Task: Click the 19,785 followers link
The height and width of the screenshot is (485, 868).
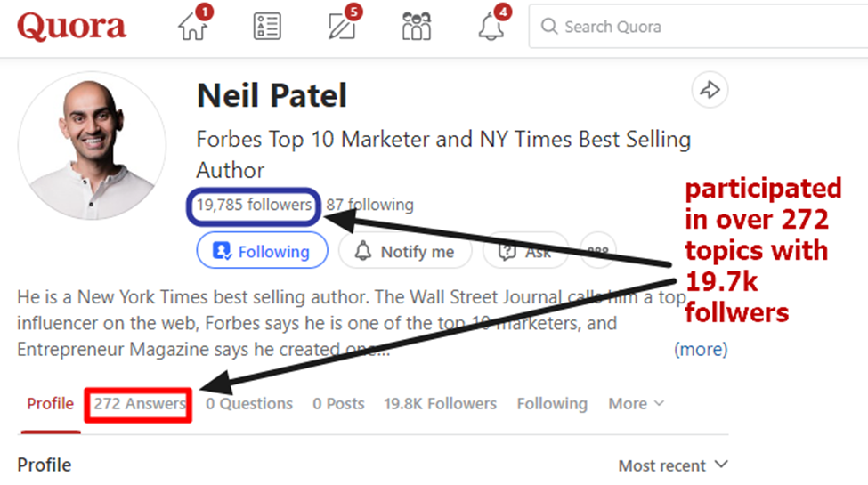Action: (x=255, y=205)
